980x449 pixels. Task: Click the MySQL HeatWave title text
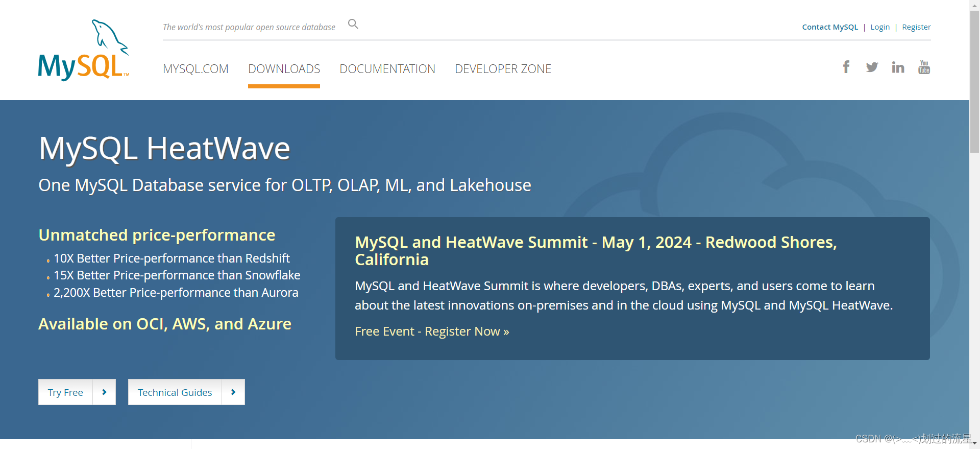pyautogui.click(x=164, y=149)
